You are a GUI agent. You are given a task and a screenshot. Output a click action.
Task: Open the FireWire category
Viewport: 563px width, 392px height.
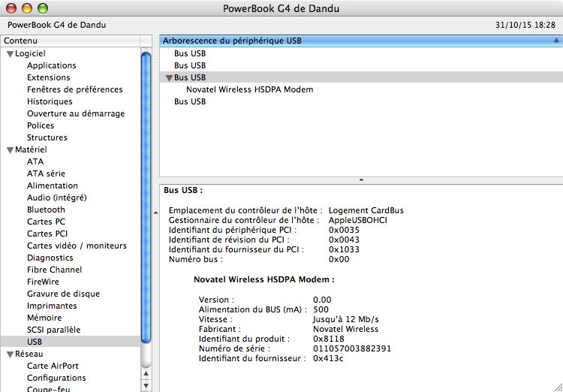[x=43, y=282]
